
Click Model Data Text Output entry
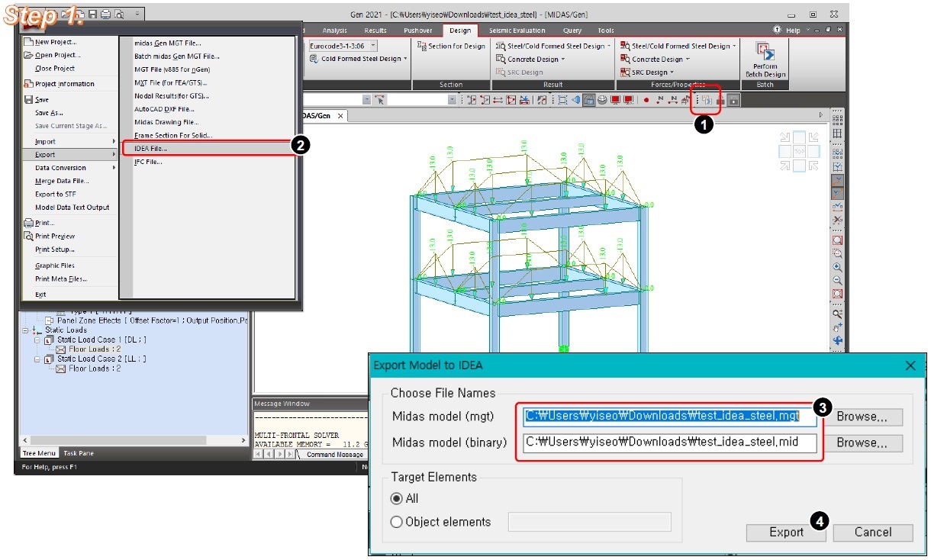[x=72, y=208]
